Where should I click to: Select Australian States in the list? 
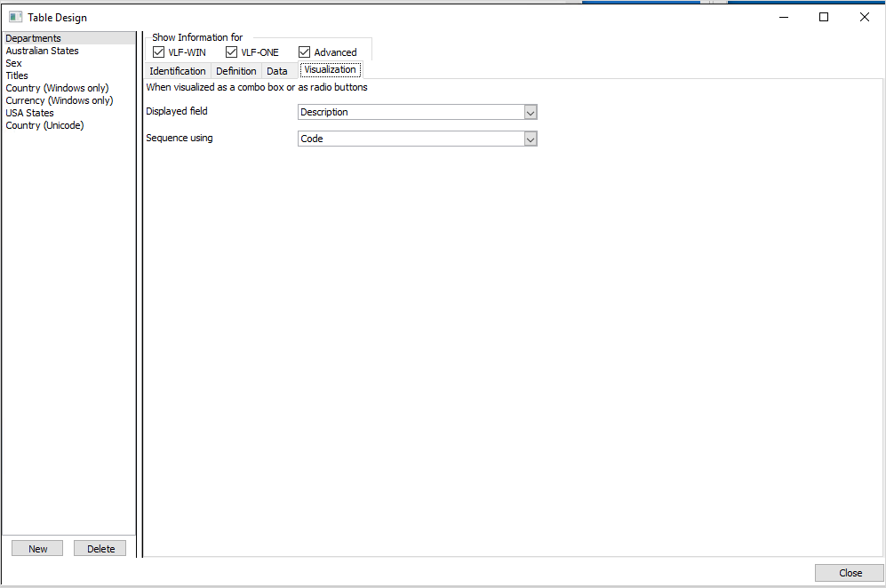[x=69, y=51]
